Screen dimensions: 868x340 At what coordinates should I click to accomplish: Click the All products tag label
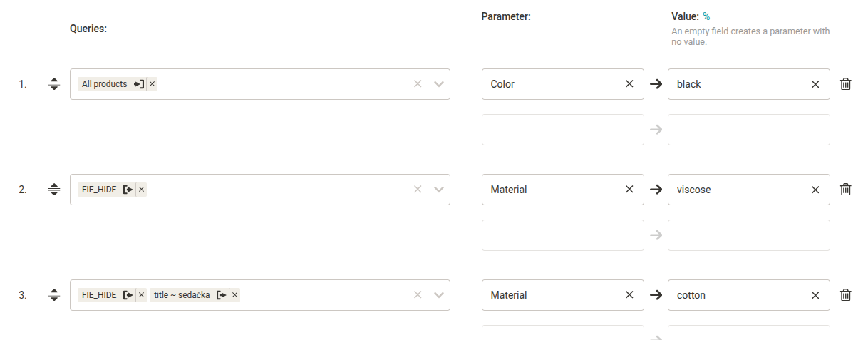(104, 84)
